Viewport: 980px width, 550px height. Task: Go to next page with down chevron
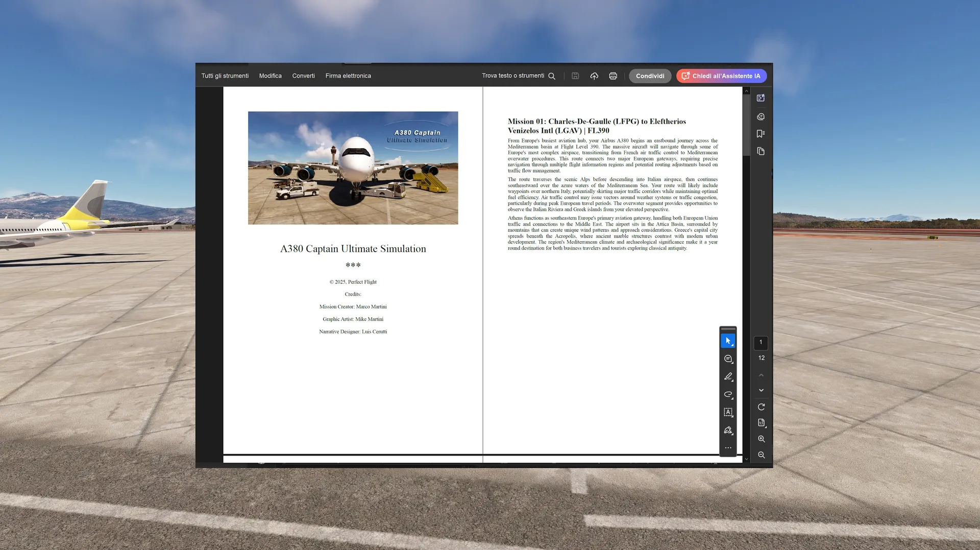pyautogui.click(x=761, y=390)
